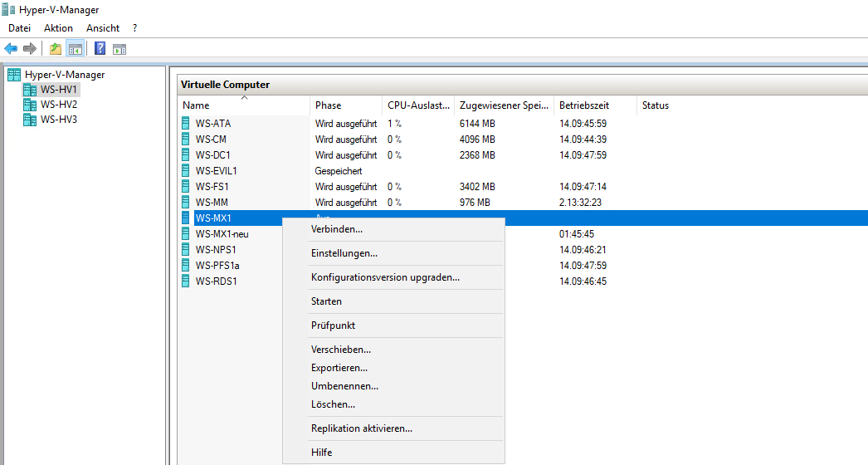Click the VM icon for WS-NPS1
Viewport: 868px width, 465px height.
pyautogui.click(x=185, y=250)
